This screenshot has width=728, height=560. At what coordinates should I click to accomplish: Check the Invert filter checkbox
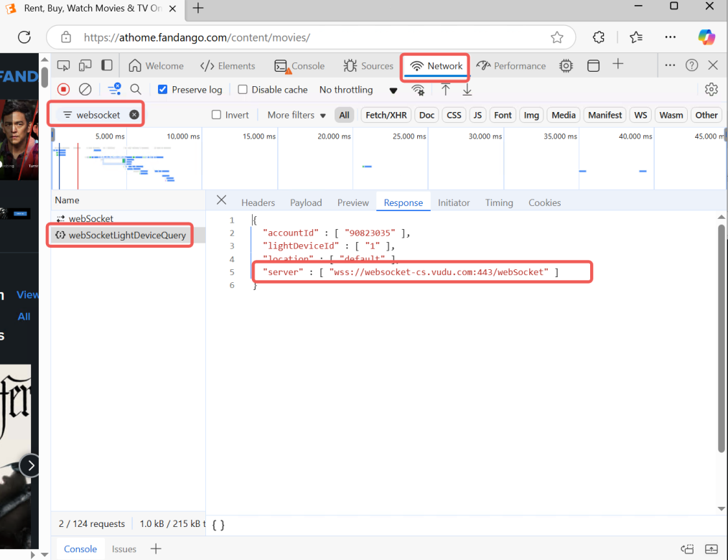216,115
